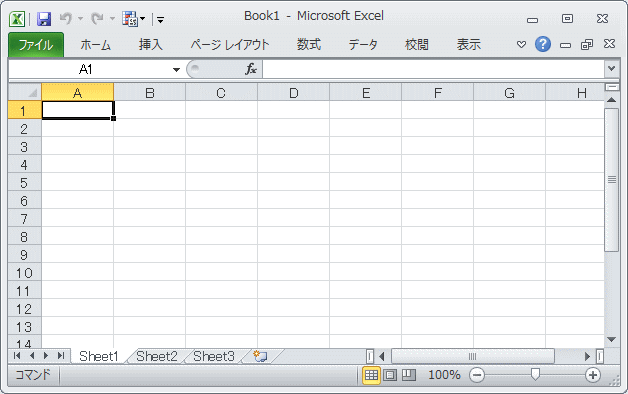Close the workbook with the inner X
Viewport: 628px width, 394px height.
[x=609, y=44]
